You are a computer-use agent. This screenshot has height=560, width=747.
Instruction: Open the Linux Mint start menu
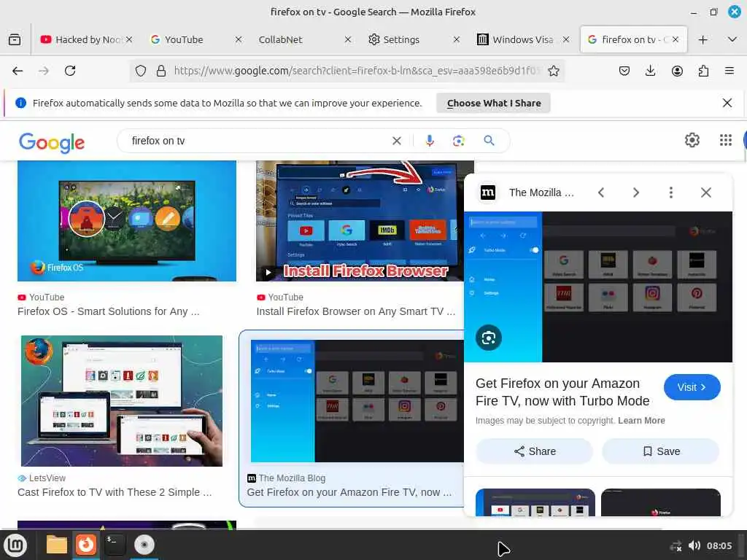(16, 545)
